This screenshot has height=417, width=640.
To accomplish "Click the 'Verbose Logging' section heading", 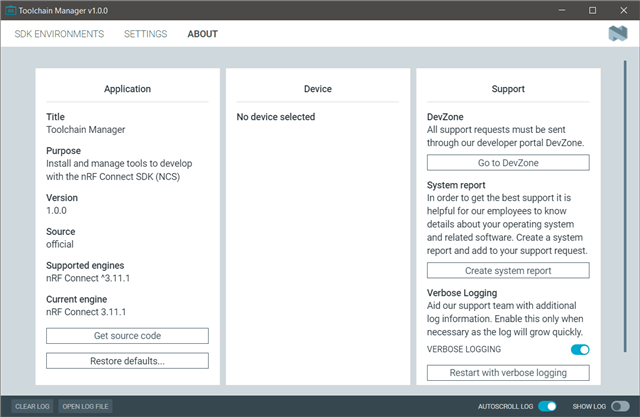I will (x=462, y=293).
